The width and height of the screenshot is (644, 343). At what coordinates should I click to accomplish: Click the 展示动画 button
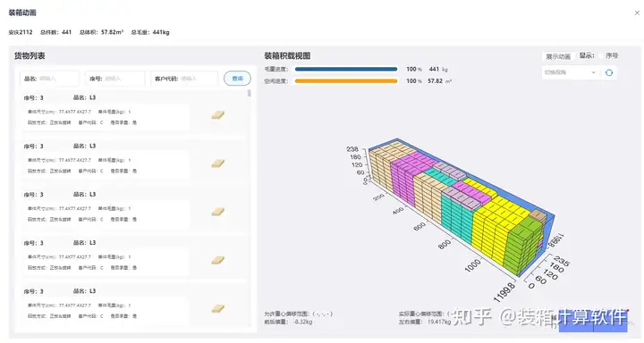tap(558, 56)
